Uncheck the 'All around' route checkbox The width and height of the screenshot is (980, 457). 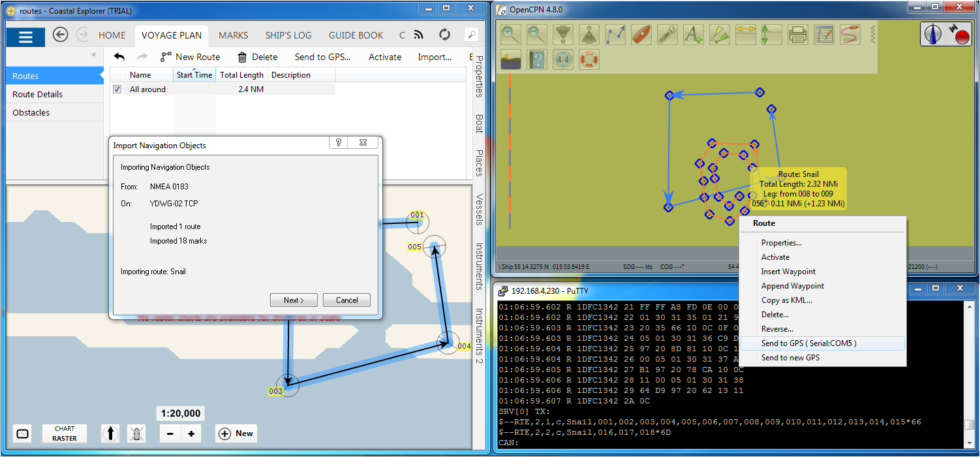[117, 89]
